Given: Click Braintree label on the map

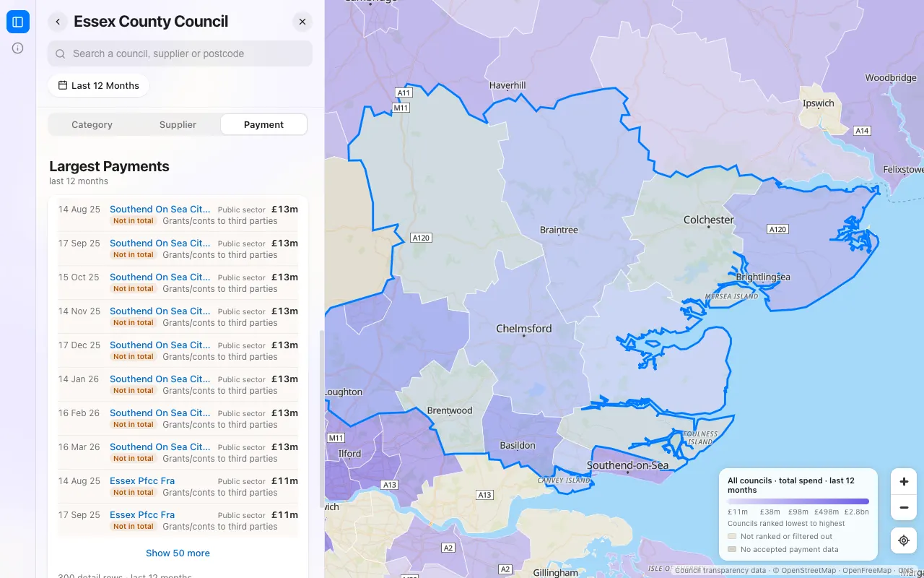Looking at the screenshot, I should tap(559, 230).
